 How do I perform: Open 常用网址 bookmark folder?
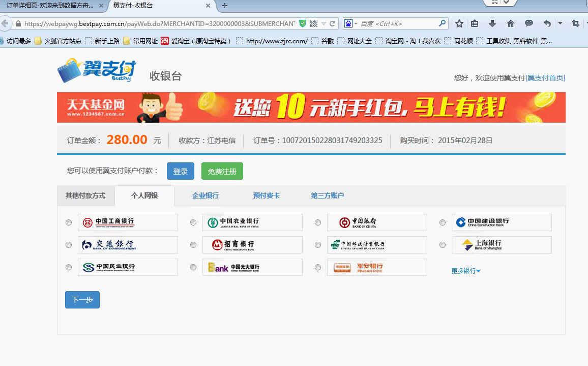pos(140,41)
